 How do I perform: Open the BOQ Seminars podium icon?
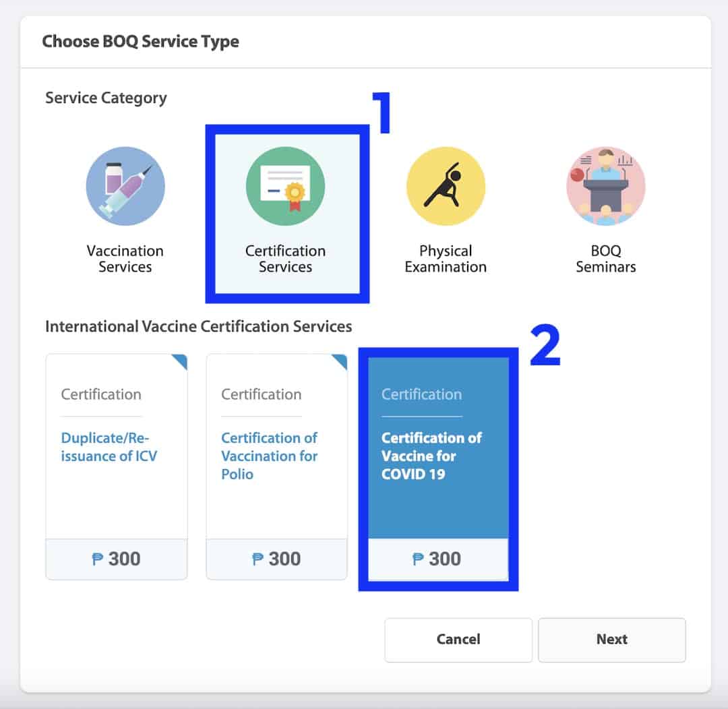[606, 186]
